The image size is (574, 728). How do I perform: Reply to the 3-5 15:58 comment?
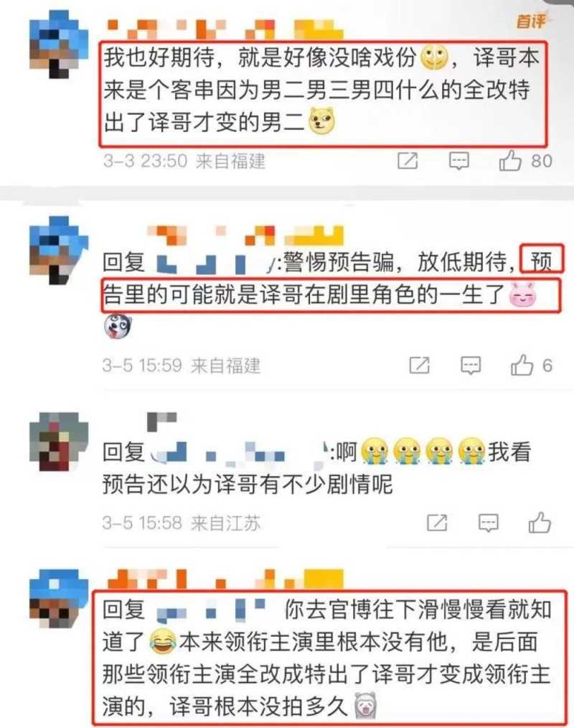coord(488,523)
